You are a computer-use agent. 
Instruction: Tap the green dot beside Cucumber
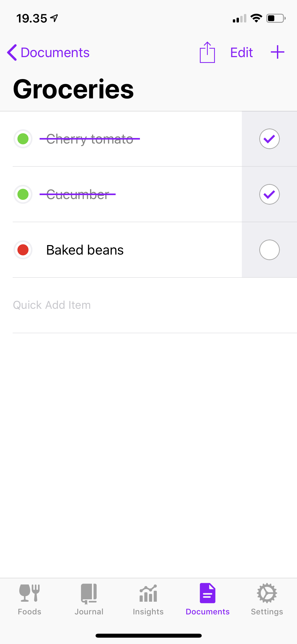coord(23,194)
